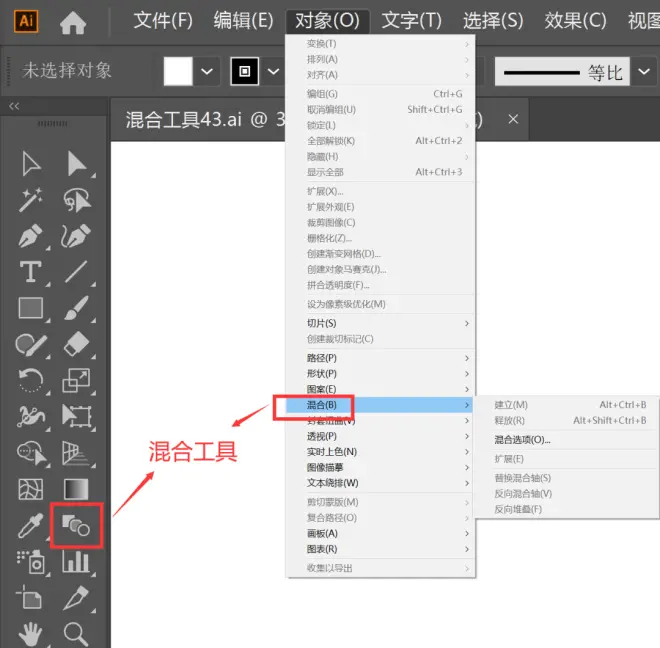Select the Rotate tool
Screen dimensions: 660x648
(31, 380)
